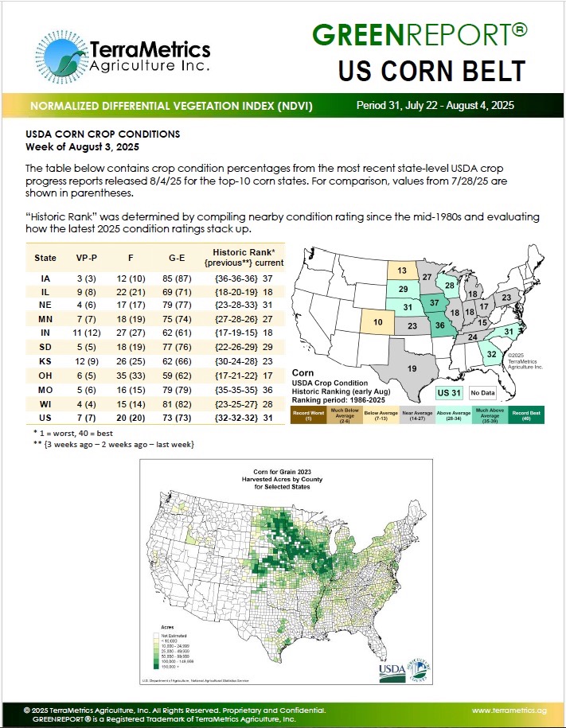566x728 pixels.
Task: Click the 'No Data' legend box
Action: [x=485, y=392]
